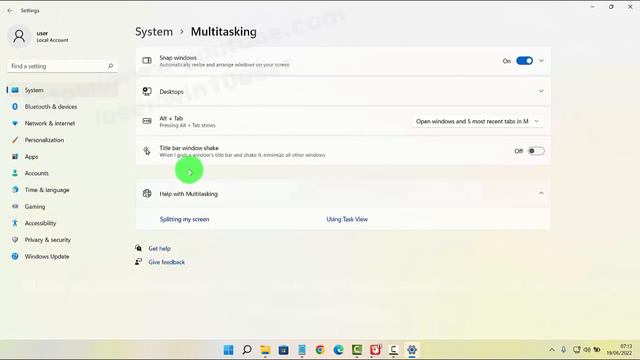
Task: Go to Apps settings category
Action: [62, 157]
